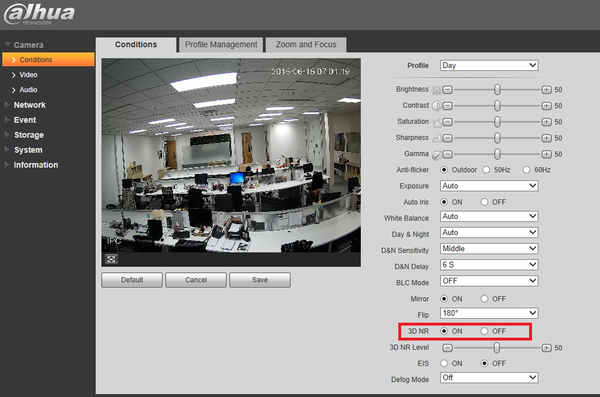Screen dimensions: 600x397
Task: Enable EIS with the ON radio
Action: pyautogui.click(x=444, y=363)
